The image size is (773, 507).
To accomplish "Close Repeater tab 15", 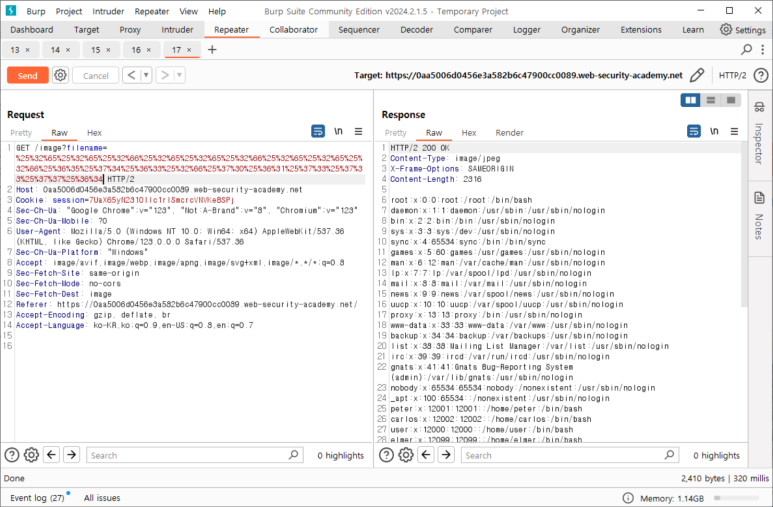I will click(108, 50).
